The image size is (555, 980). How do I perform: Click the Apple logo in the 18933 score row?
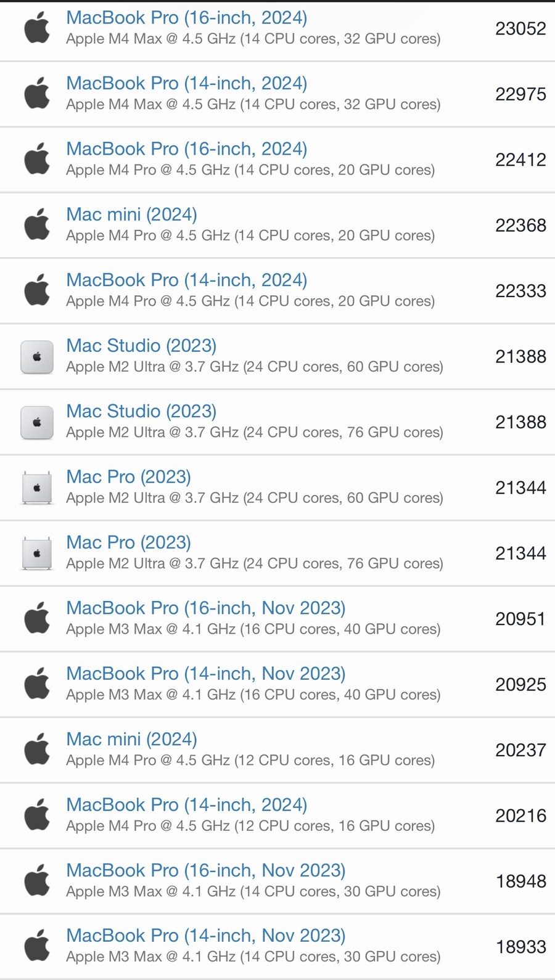[x=37, y=947]
